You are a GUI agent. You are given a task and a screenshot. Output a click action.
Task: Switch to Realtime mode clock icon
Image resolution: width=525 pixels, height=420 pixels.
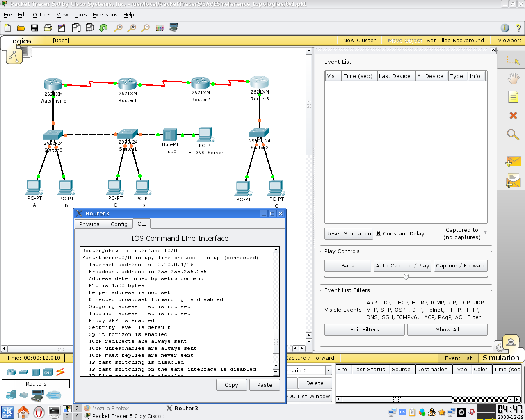click(500, 347)
